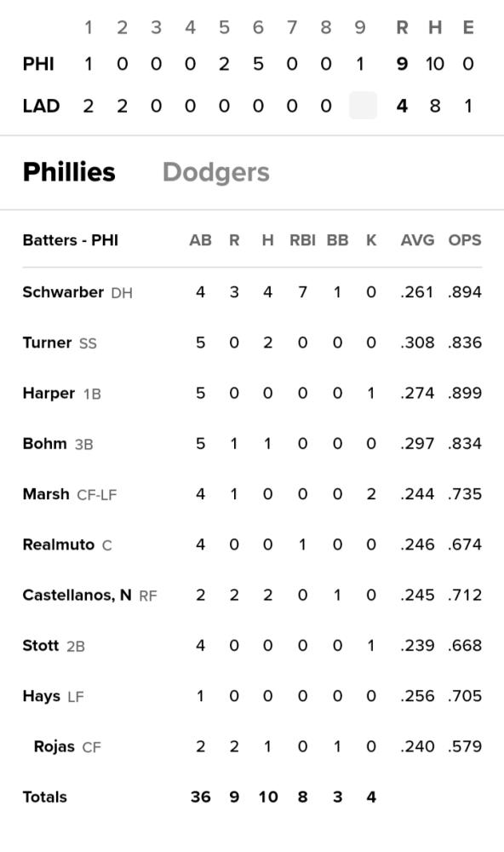
Task: Open Hays player profile
Action: 41,697
